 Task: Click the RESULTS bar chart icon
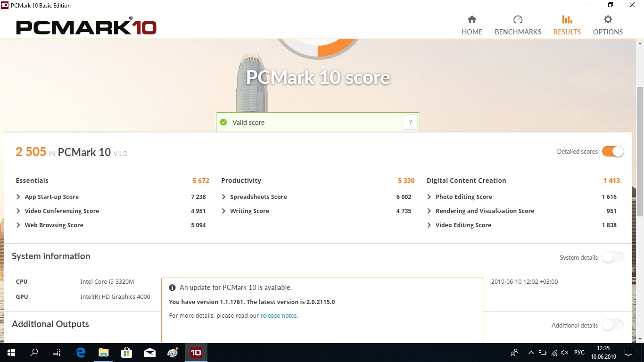tap(567, 19)
